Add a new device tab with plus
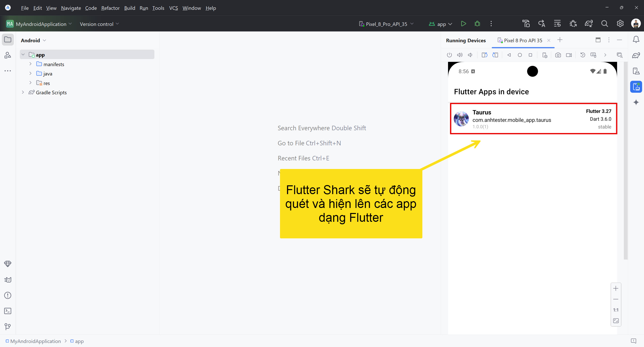Viewport: 644px width, 347px height. [x=560, y=40]
